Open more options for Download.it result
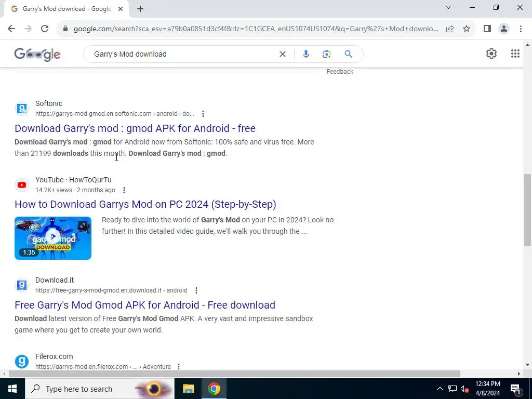Viewport: 532px width, 399px height. tap(196, 290)
